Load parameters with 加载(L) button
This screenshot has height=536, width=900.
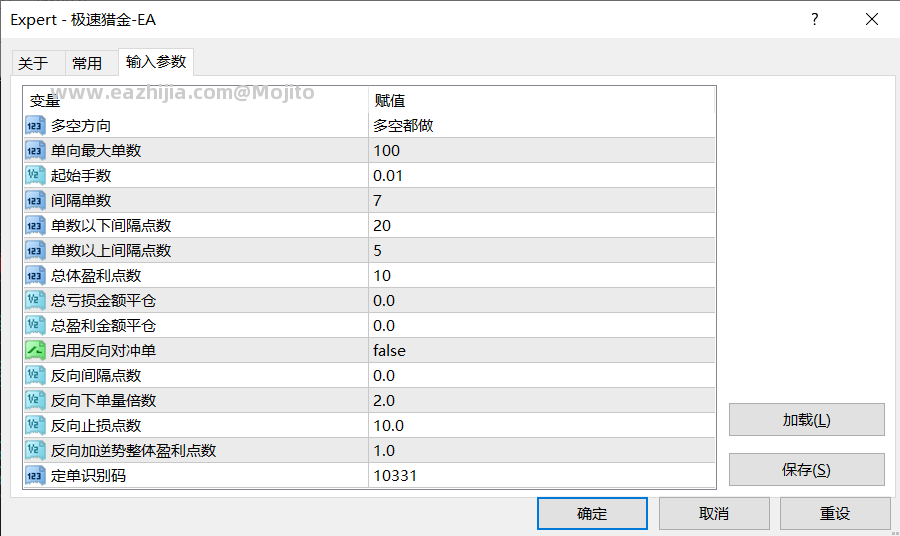coord(806,420)
